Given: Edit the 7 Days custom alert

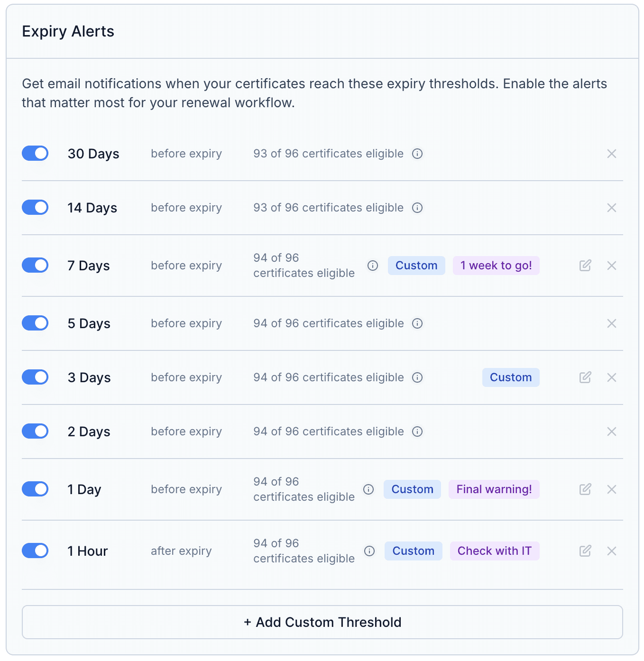Looking at the screenshot, I should click(x=585, y=266).
